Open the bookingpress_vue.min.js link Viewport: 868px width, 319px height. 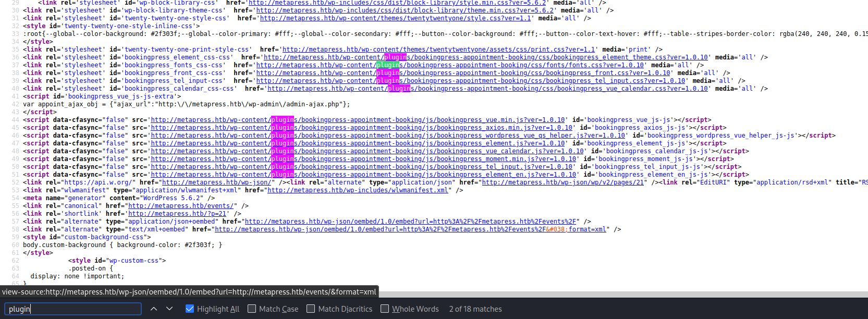pos(358,120)
